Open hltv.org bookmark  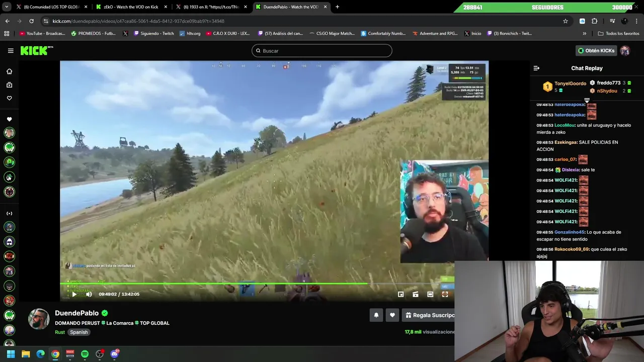190,34
